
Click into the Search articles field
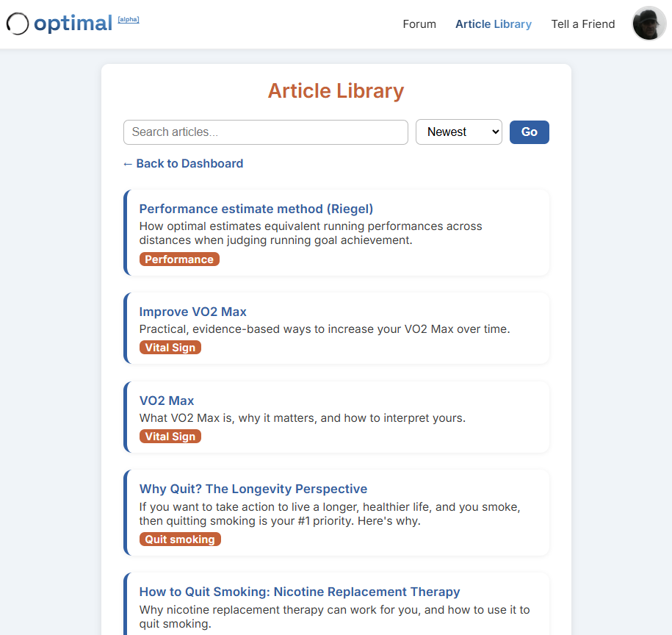[x=264, y=132]
